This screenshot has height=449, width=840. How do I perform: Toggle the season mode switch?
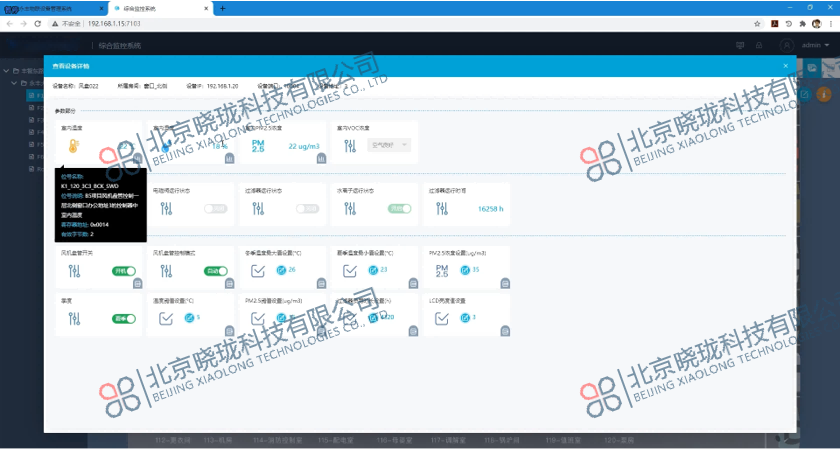click(123, 319)
